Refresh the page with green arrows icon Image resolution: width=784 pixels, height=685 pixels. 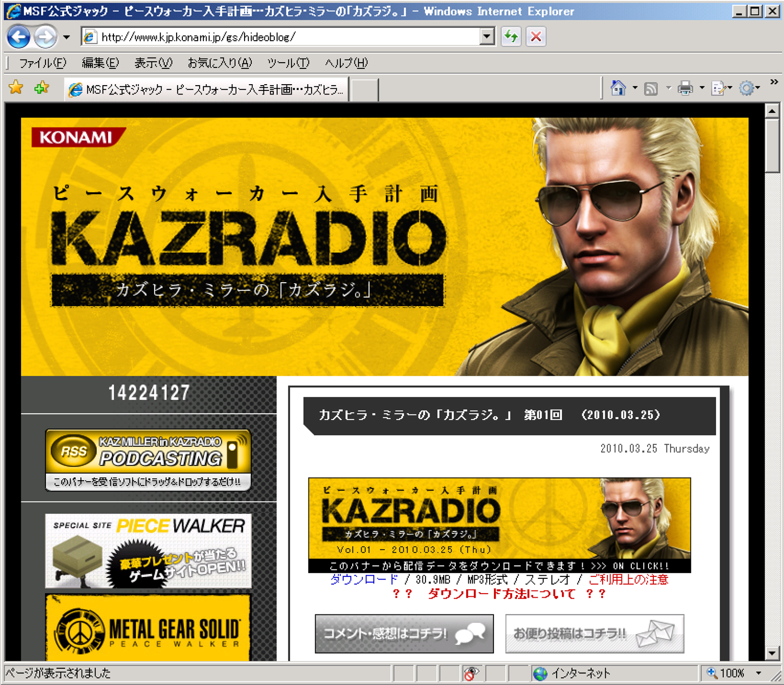click(x=511, y=37)
